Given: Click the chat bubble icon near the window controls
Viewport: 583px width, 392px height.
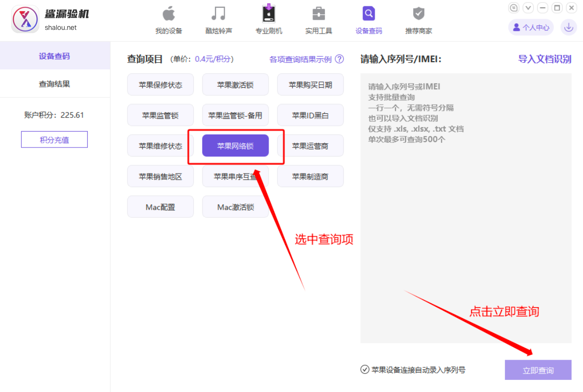Looking at the screenshot, I should (514, 8).
